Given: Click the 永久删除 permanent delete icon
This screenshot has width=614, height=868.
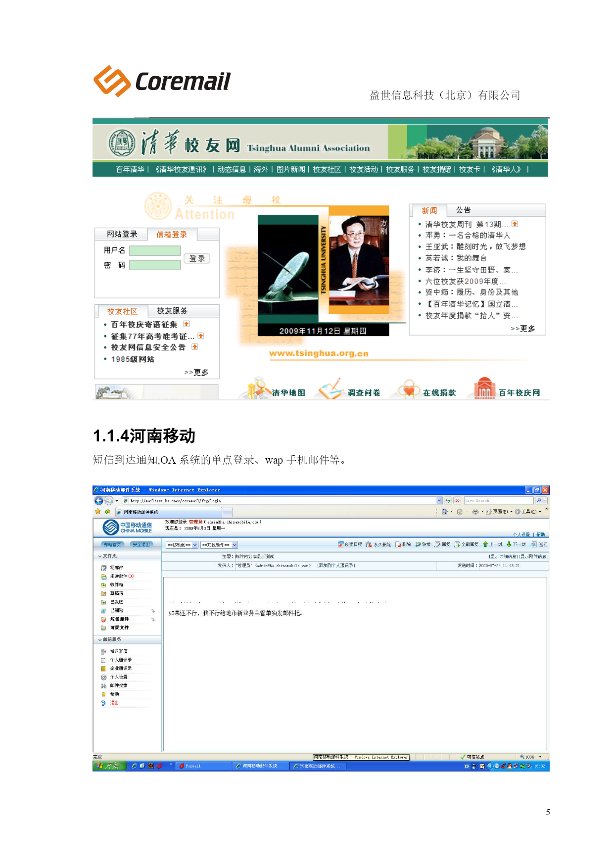Looking at the screenshot, I should click(x=369, y=544).
